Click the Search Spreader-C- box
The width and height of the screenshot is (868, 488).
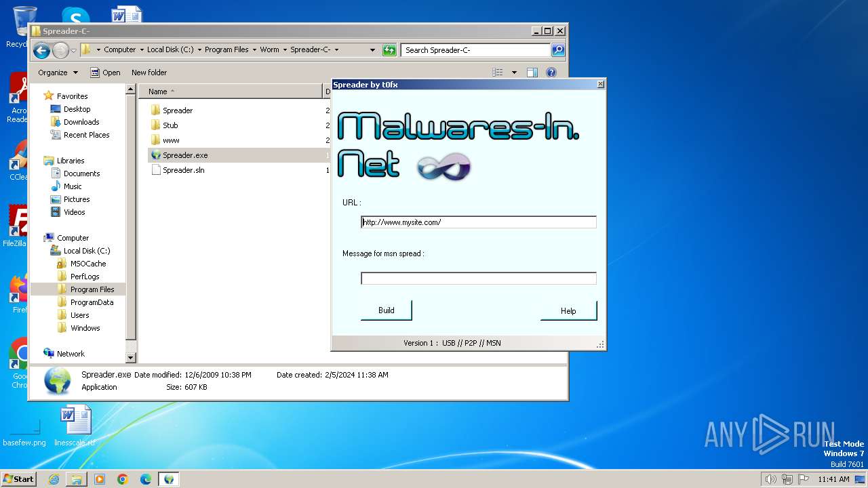pos(476,49)
